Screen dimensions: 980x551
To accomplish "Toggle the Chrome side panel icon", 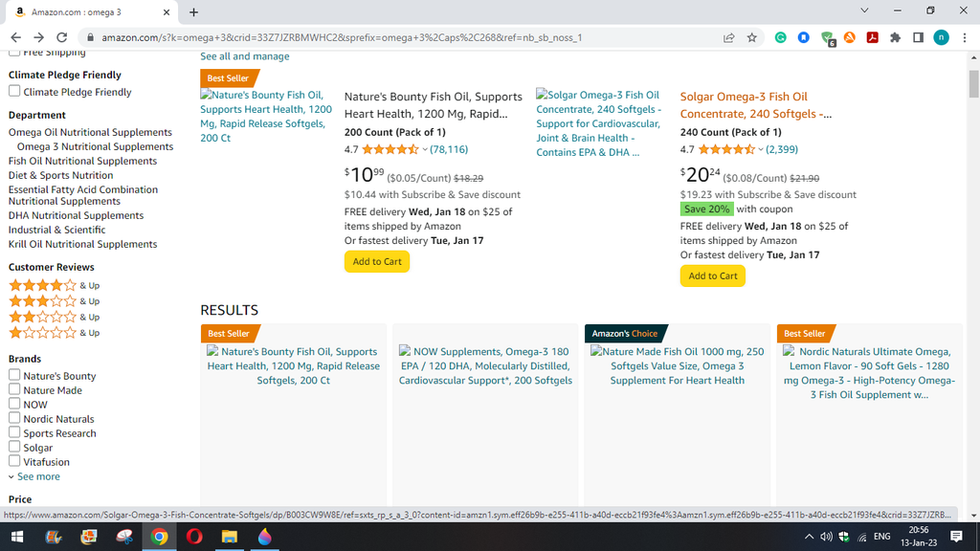I will coord(918,37).
